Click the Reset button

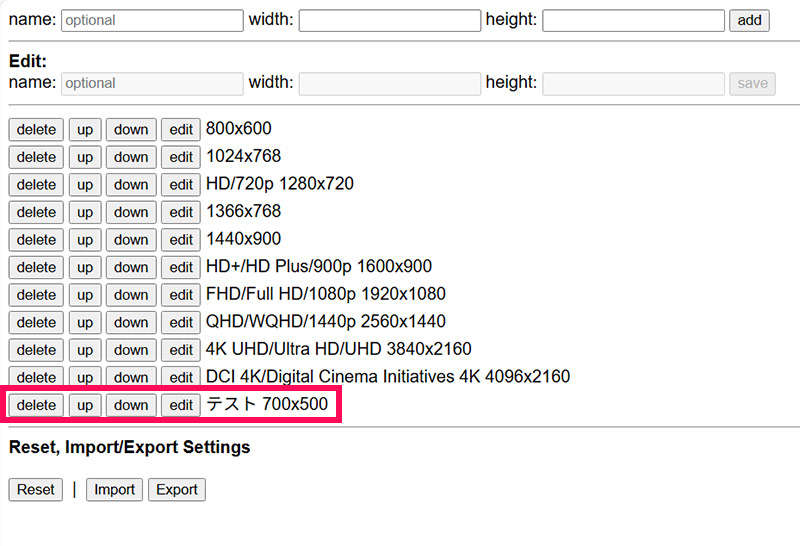pyautogui.click(x=36, y=490)
